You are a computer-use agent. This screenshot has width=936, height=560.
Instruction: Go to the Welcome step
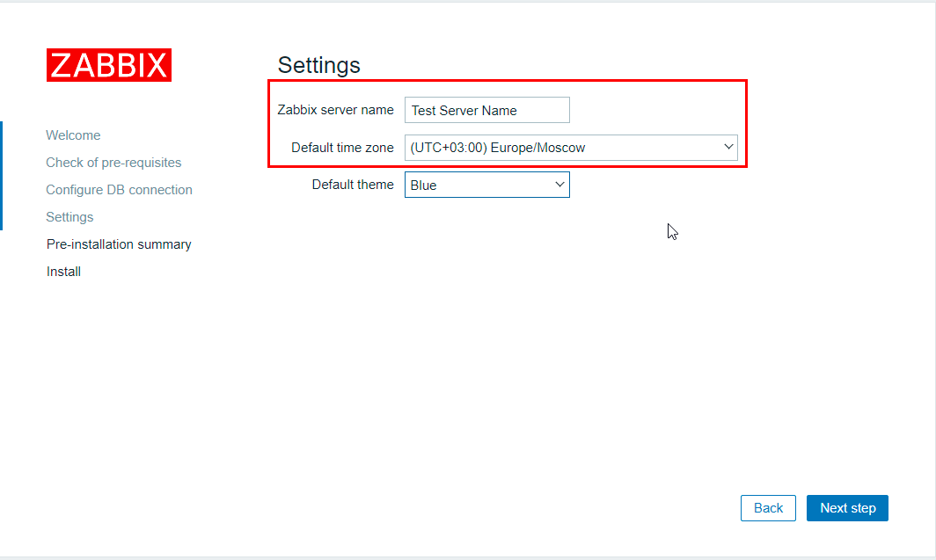tap(73, 135)
